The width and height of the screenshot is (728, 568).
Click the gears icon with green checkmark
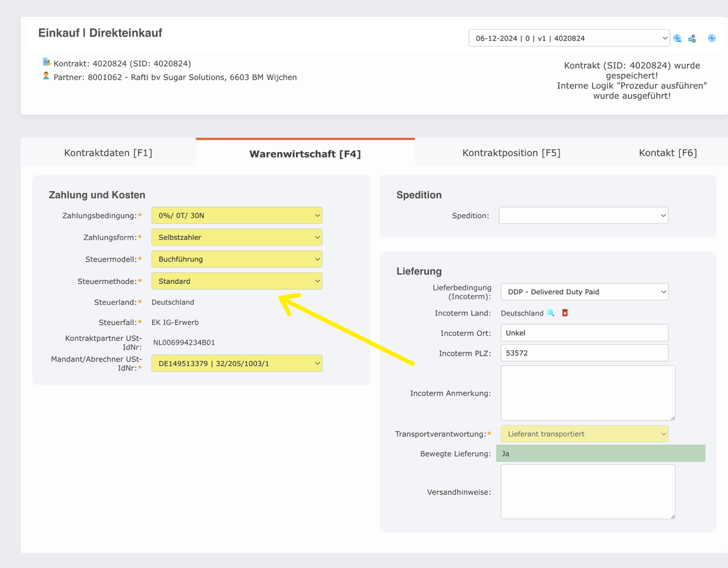(x=691, y=38)
